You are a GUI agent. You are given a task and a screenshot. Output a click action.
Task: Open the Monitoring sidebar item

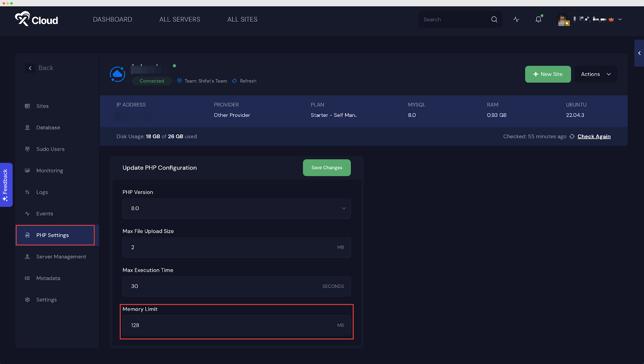[50, 171]
